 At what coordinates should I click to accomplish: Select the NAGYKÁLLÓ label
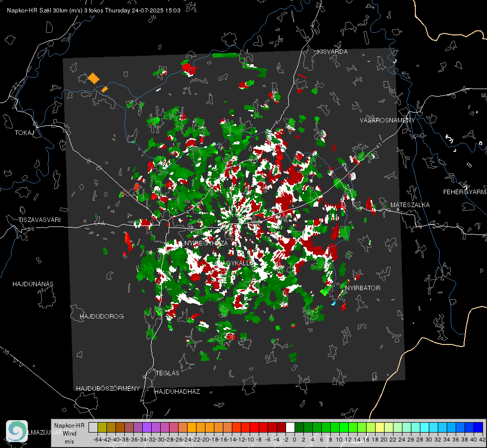(235, 263)
